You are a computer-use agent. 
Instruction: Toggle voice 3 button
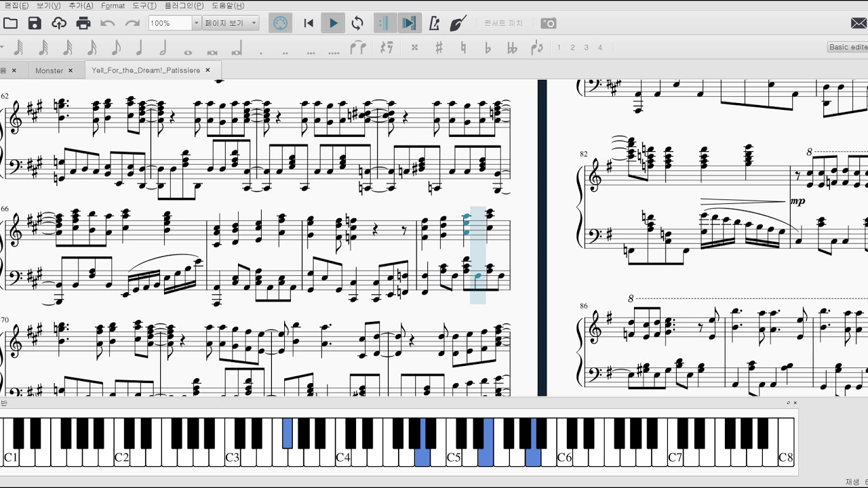(x=586, y=47)
